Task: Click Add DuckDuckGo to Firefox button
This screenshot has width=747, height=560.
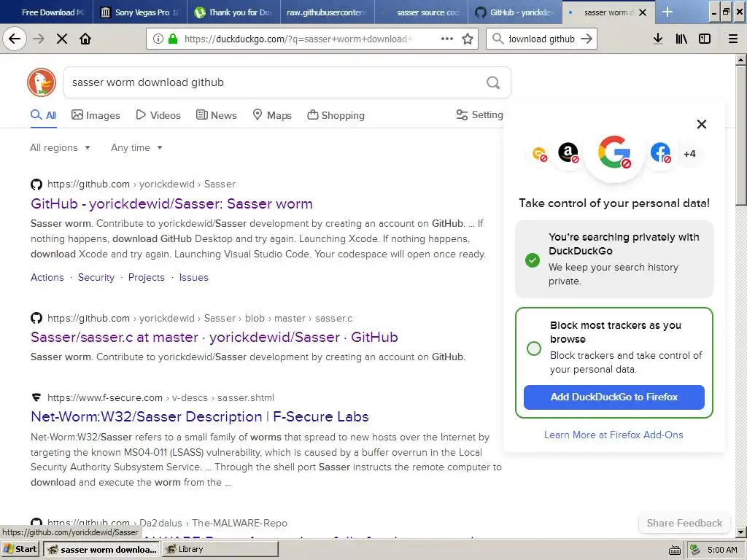Action: tap(614, 397)
